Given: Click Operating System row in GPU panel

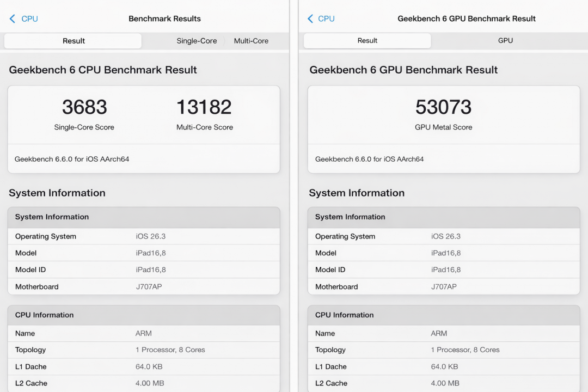Looking at the screenshot, I should click(444, 236).
